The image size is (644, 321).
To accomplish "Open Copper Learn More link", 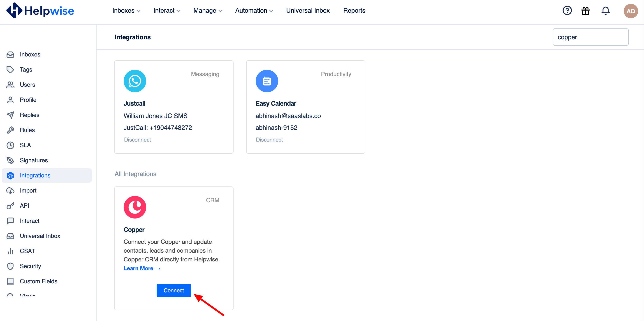I will pyautogui.click(x=142, y=268).
